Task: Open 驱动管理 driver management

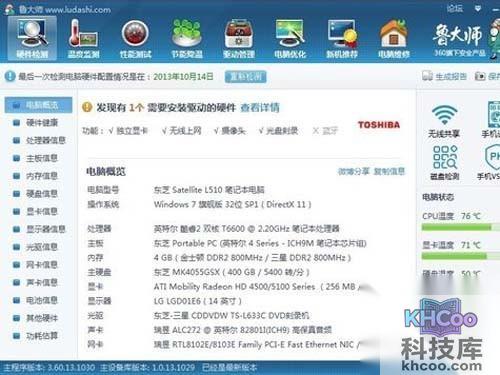Action: point(239,38)
